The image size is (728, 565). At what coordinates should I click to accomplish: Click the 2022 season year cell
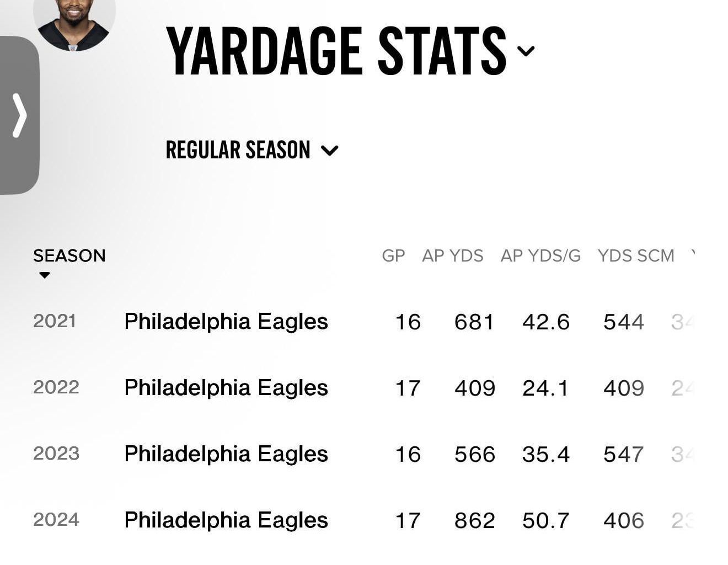click(56, 387)
